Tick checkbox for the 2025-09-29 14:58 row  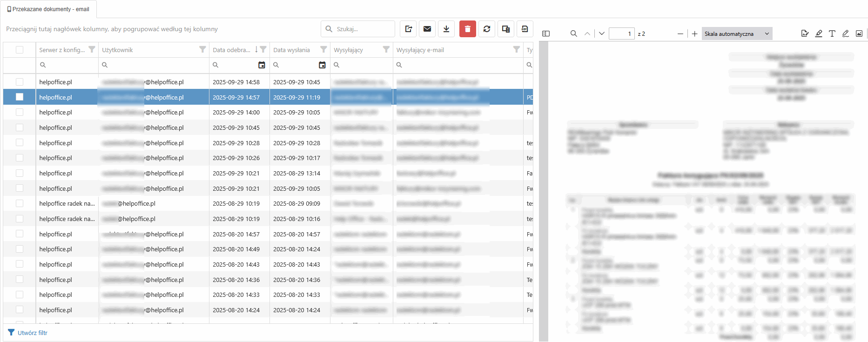click(x=20, y=82)
